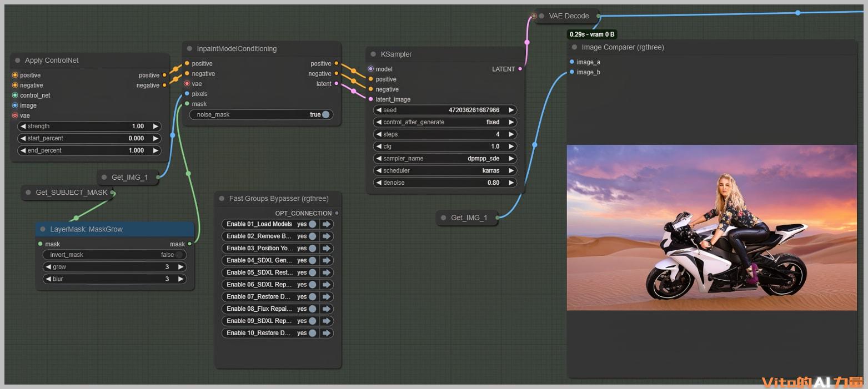Click the vae input port on InpaintModelConditioning
This screenshot has width=868, height=389.
(187, 84)
